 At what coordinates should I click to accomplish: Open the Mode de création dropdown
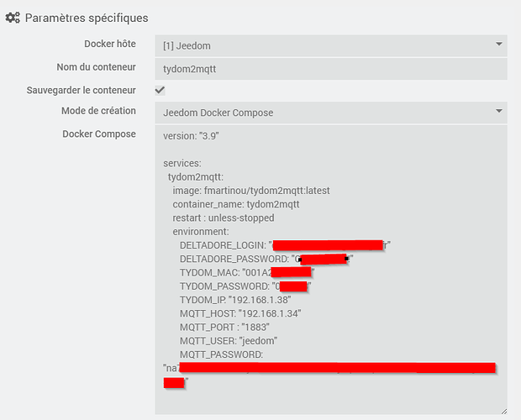point(329,113)
